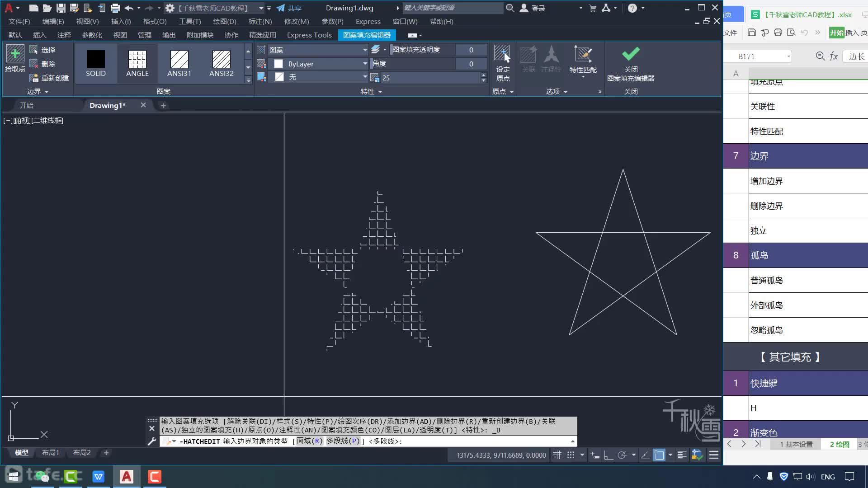Click the 图案填充编辑器 ribbon tab
Image resolution: width=868 pixels, height=488 pixels.
[x=366, y=34]
